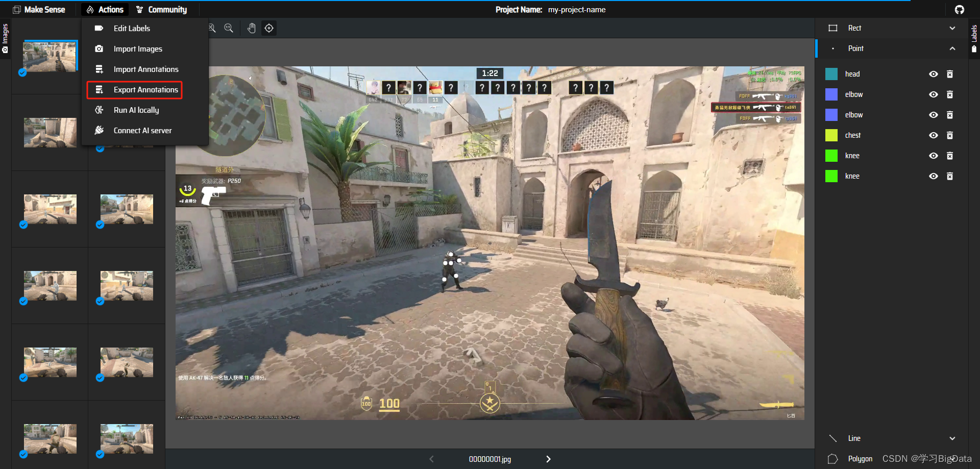
Task: Activate the hand drag tool
Action: point(251,28)
